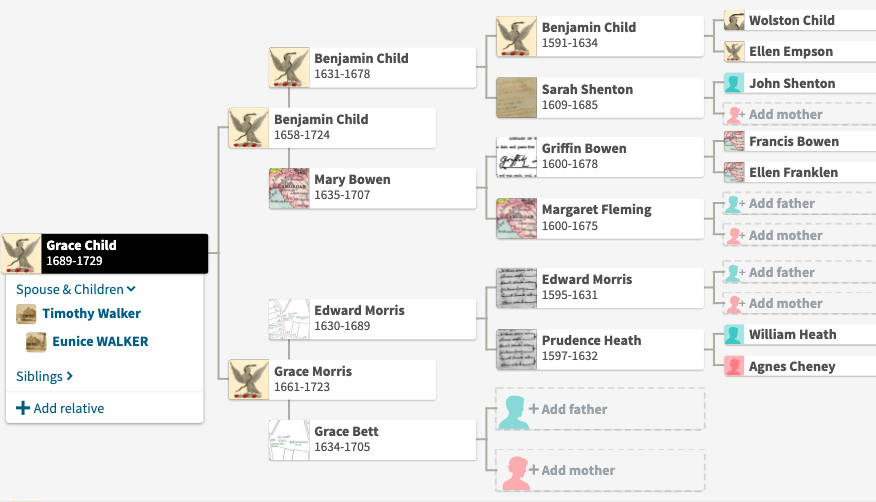The image size is (876, 502).
Task: Click the male silhouette icon for Grace Bett's father
Action: pos(513,412)
